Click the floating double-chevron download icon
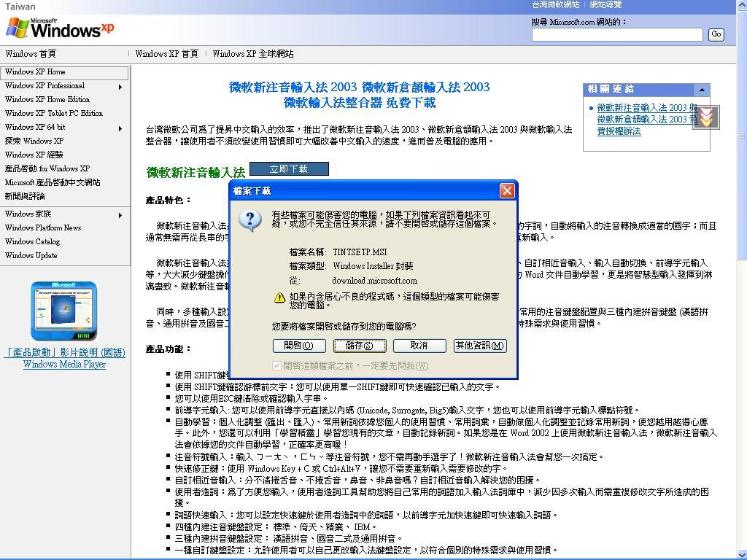747x560 pixels. (706, 117)
